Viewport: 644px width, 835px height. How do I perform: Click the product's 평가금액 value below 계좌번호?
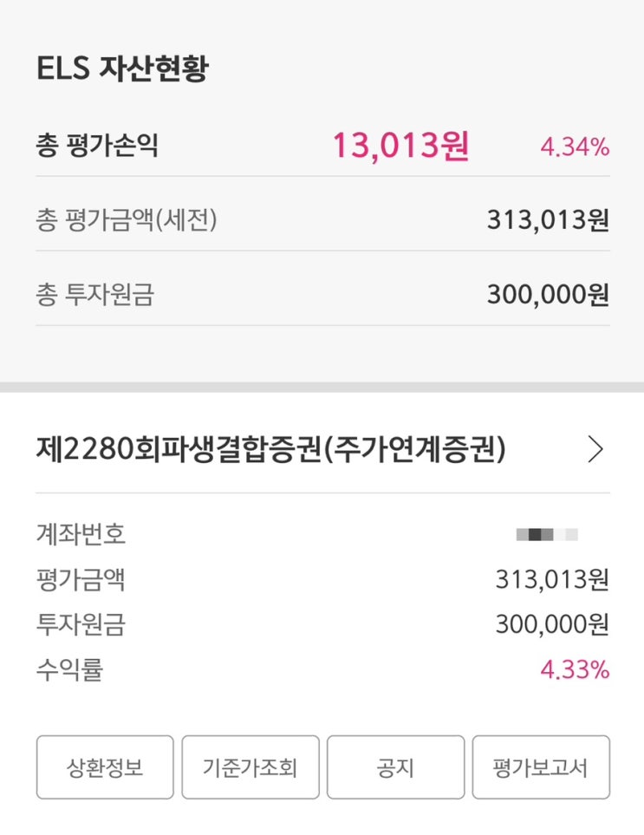coord(552,579)
